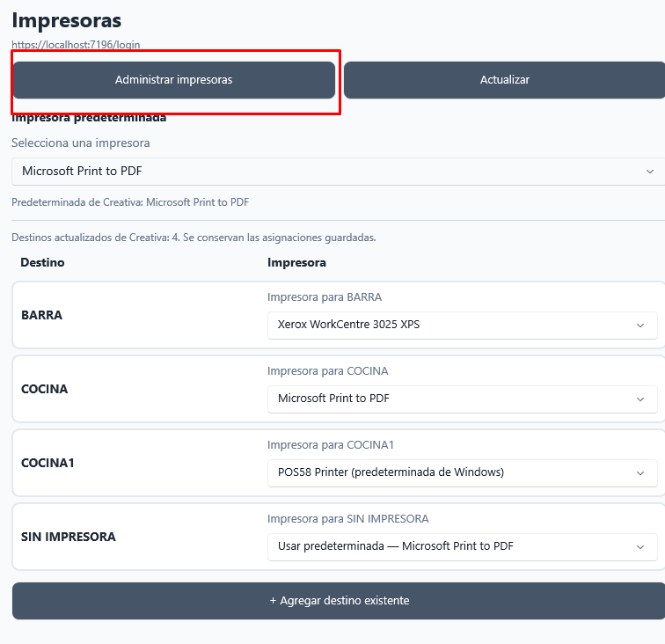Open BARRA printer dropdown
665x644 pixels.
[x=463, y=325]
